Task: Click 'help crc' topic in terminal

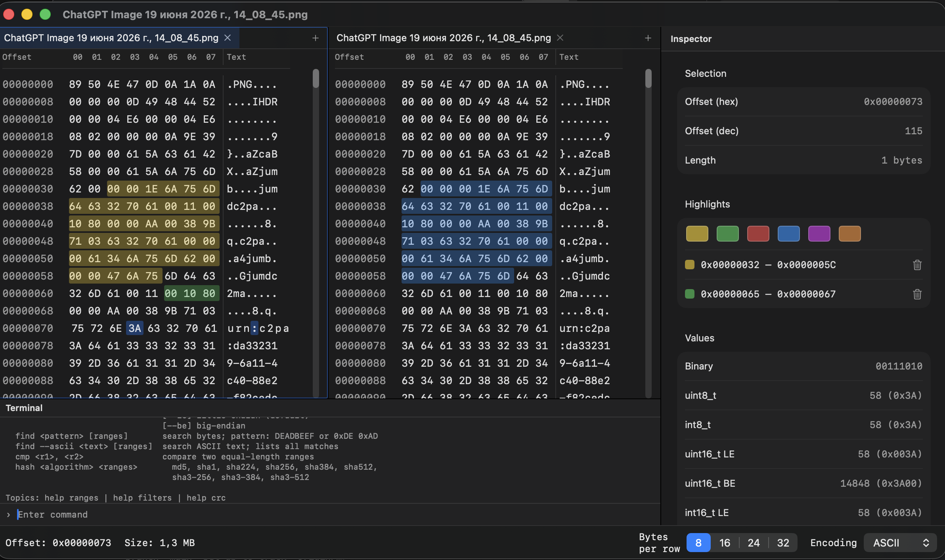Action: 206,498
